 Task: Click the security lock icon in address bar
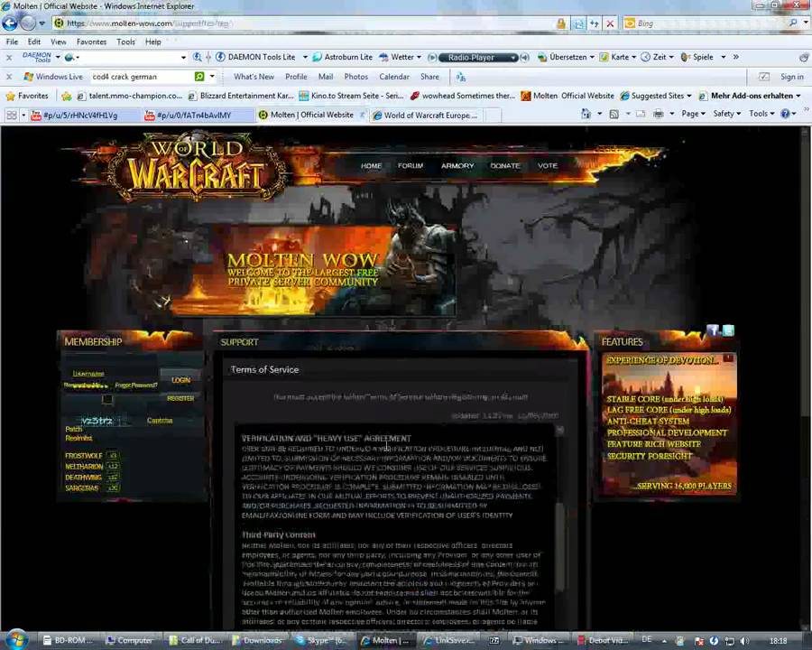pyautogui.click(x=561, y=23)
